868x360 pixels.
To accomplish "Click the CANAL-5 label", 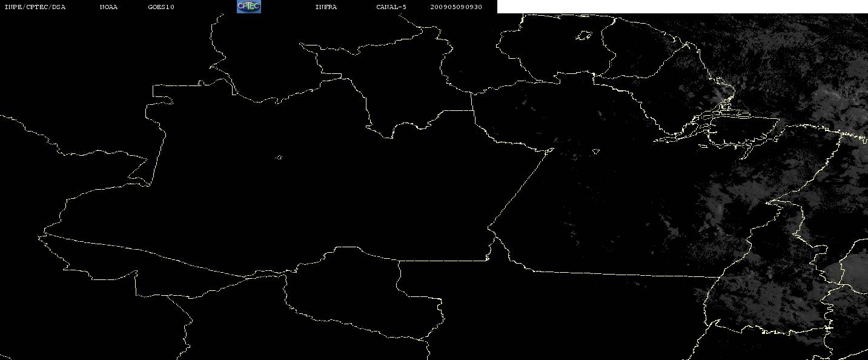I will click(x=391, y=7).
